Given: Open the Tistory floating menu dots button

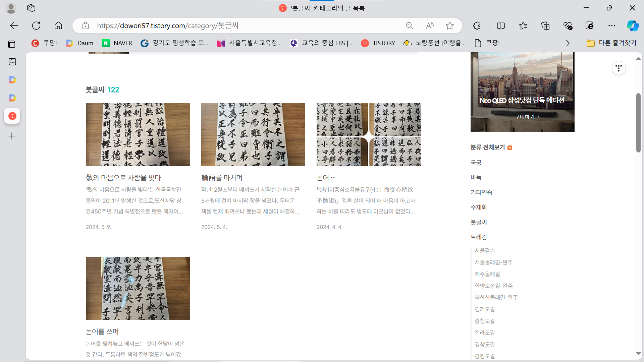Looking at the screenshot, I should (x=619, y=68).
